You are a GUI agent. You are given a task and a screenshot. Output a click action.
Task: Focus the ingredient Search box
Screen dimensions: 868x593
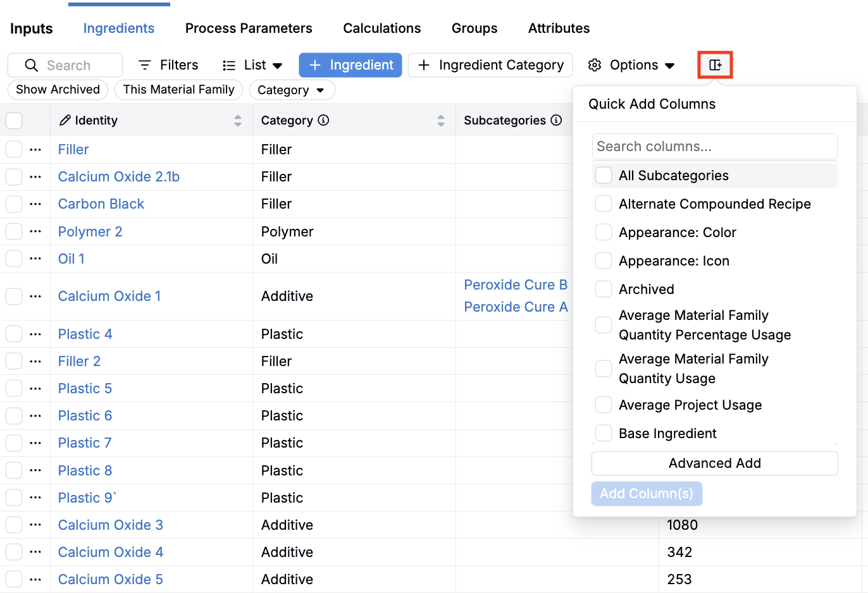(x=65, y=65)
